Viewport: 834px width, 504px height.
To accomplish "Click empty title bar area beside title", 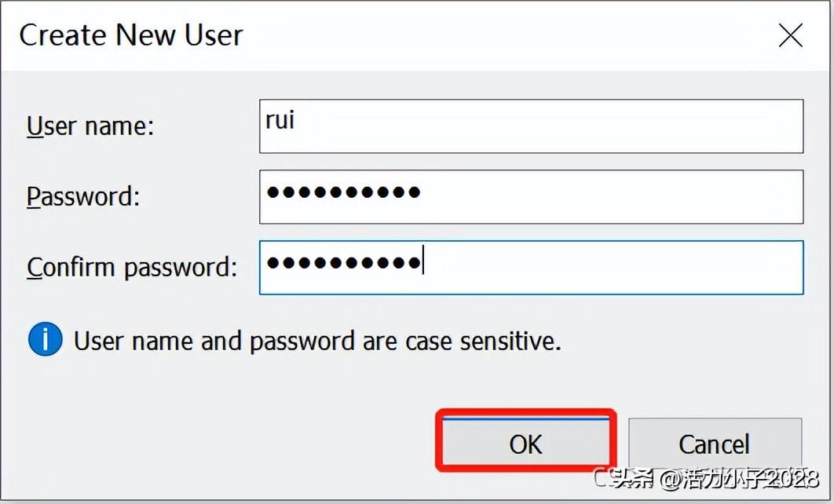I will click(505, 35).
